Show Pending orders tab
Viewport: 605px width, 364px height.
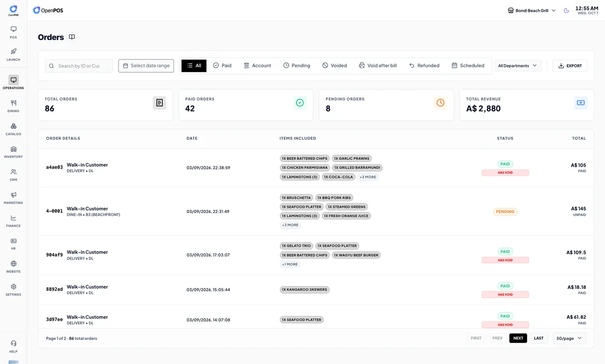pyautogui.click(x=297, y=66)
